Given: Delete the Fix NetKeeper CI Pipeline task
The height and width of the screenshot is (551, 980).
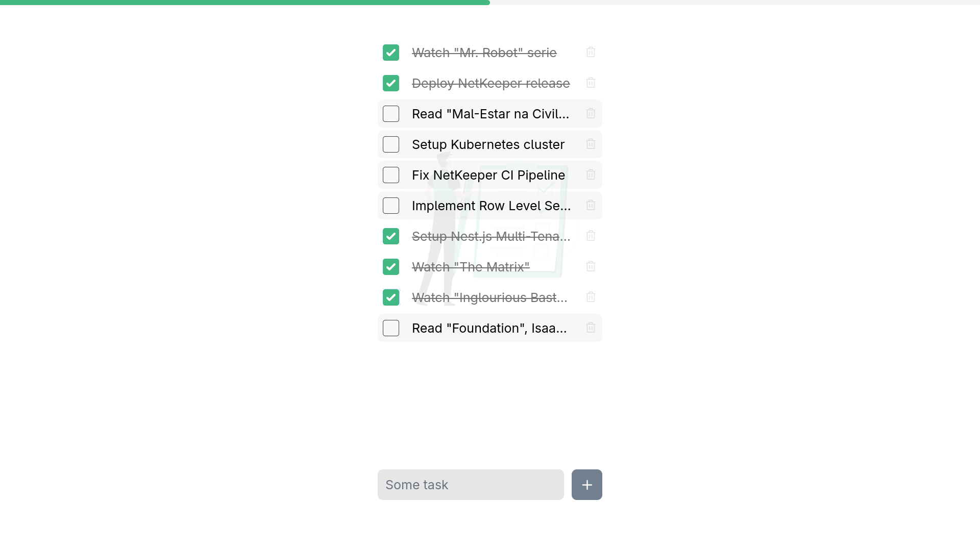Looking at the screenshot, I should point(591,174).
